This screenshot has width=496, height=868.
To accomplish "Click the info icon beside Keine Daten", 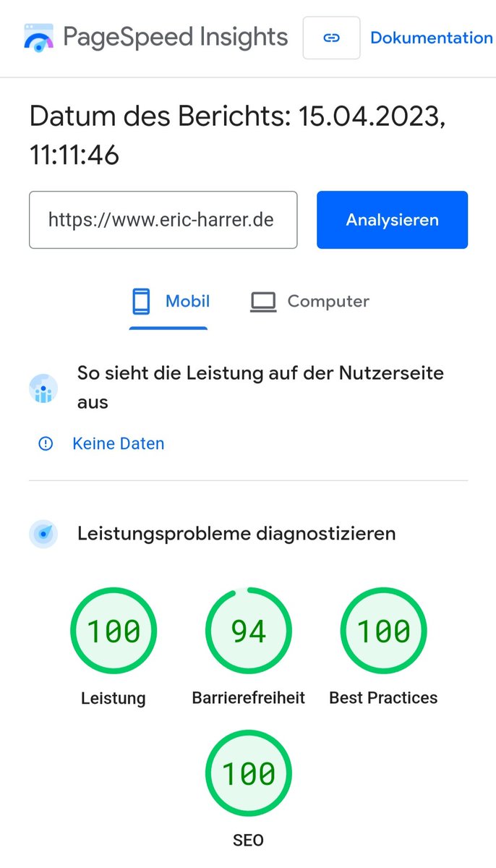I will click(45, 443).
